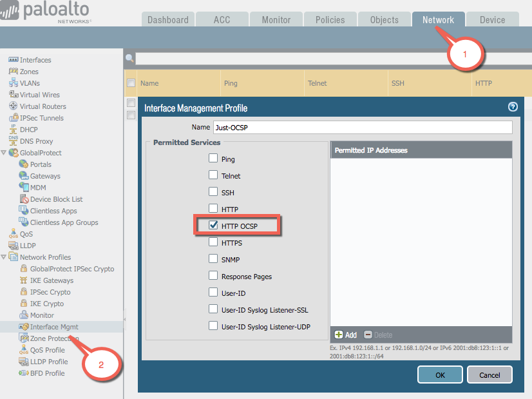Click the MDM icon
Image resolution: width=532 pixels, height=399 pixels.
(24, 188)
